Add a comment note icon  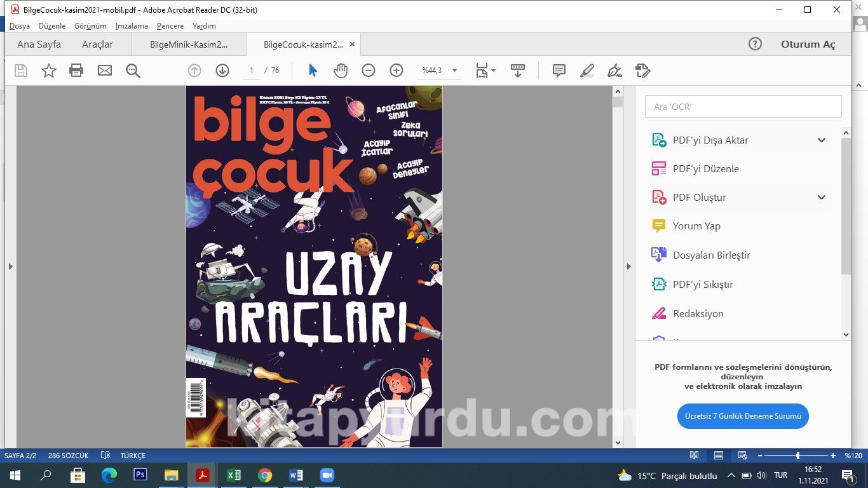(x=559, y=71)
